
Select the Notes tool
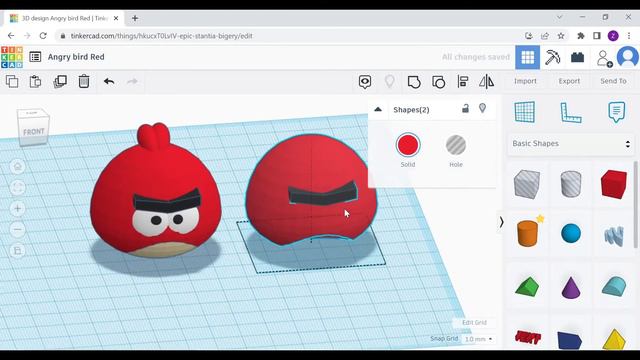click(x=616, y=112)
